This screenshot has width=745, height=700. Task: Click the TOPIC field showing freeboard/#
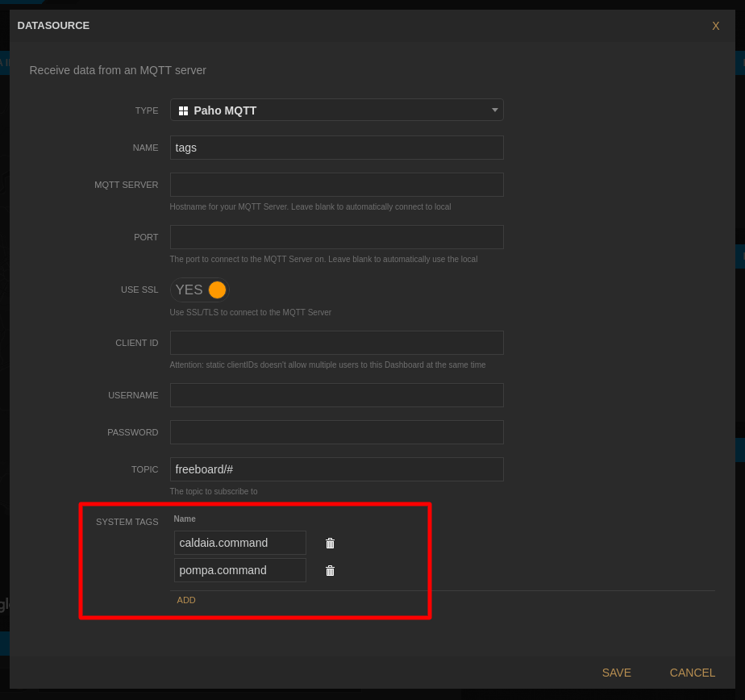click(336, 469)
